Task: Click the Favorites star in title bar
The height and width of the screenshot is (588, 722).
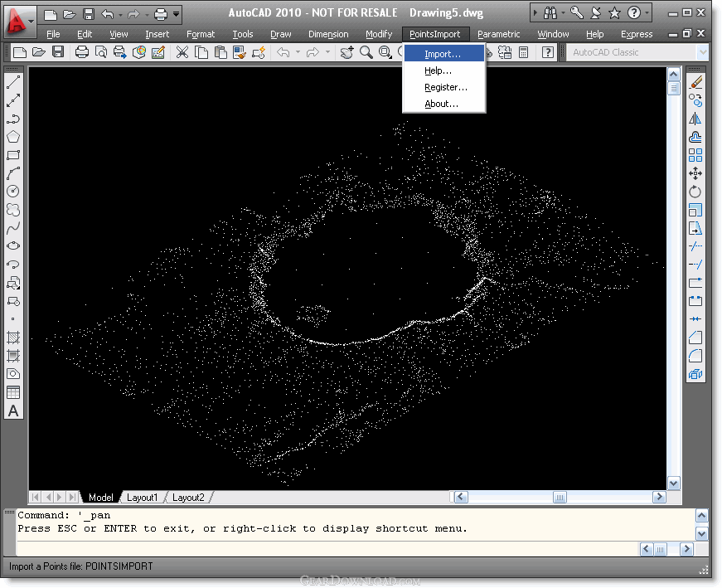Action: (614, 13)
